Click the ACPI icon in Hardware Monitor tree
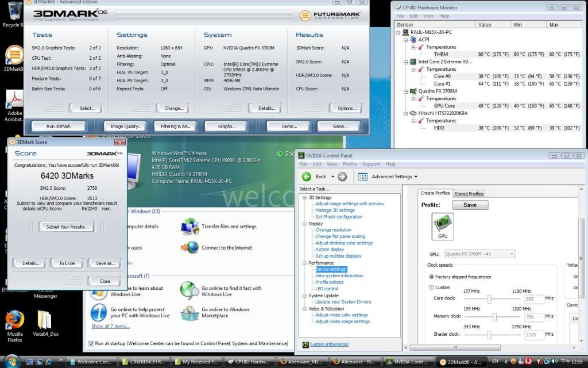Image resolution: width=588 pixels, height=368 pixels. [x=413, y=40]
